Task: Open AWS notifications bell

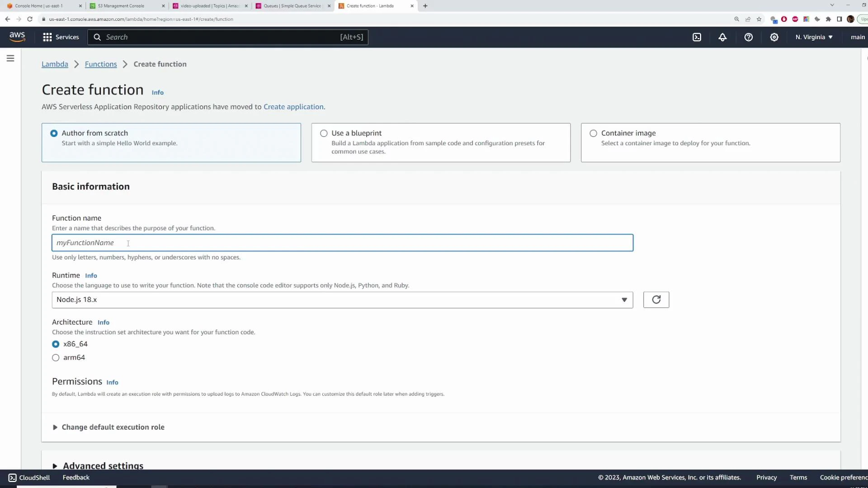Action: [722, 37]
